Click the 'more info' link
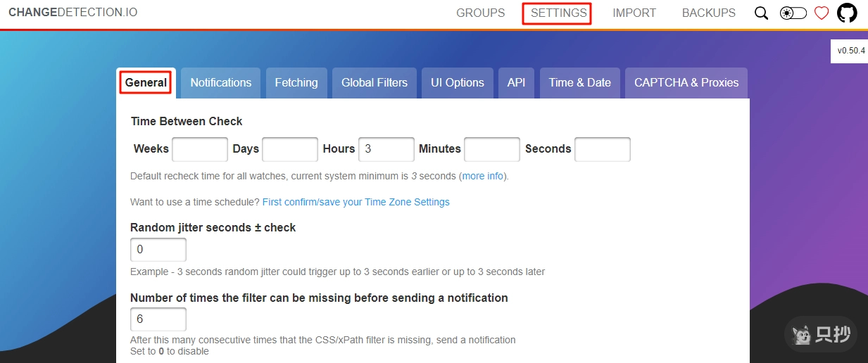This screenshot has height=363, width=868. pos(483,176)
